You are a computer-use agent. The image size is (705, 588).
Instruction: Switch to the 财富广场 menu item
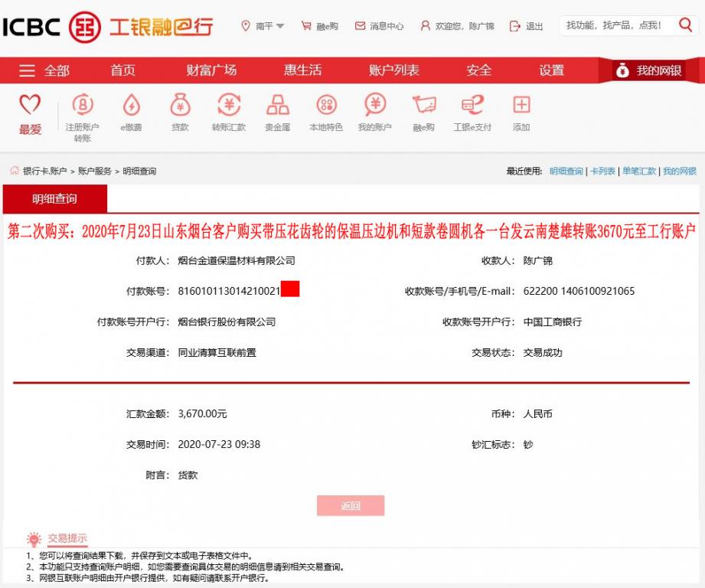tap(212, 70)
